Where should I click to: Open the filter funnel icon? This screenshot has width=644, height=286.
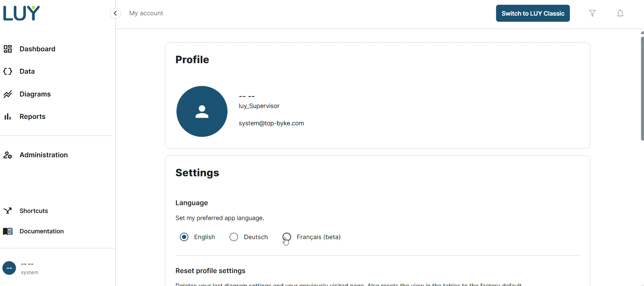(x=592, y=13)
